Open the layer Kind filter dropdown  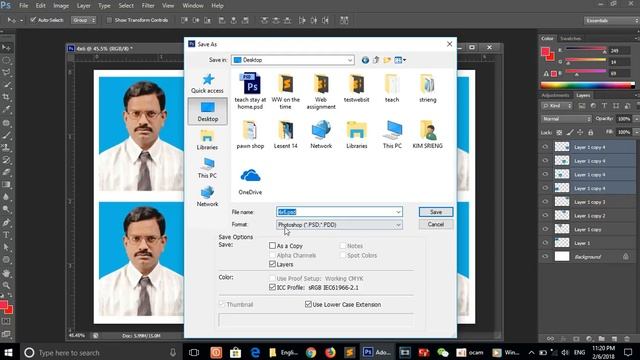tap(557, 106)
